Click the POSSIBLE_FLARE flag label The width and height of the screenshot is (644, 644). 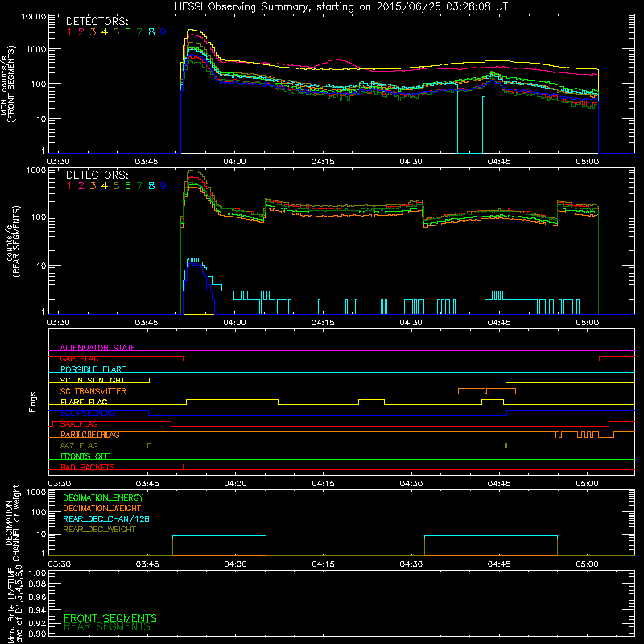(93, 369)
